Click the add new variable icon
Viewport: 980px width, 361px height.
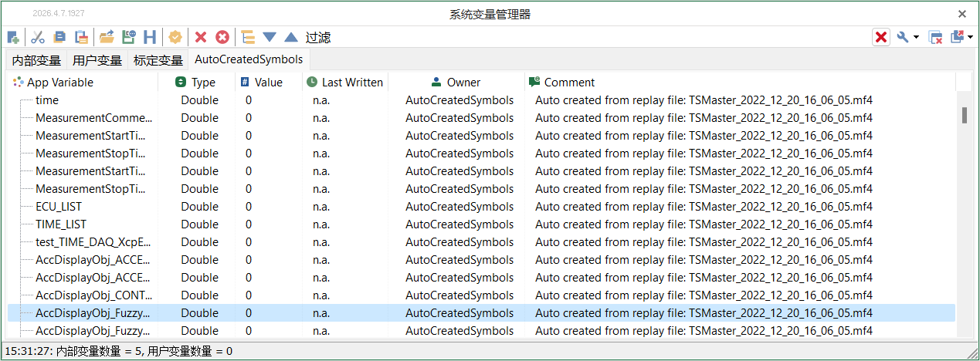tap(13, 37)
